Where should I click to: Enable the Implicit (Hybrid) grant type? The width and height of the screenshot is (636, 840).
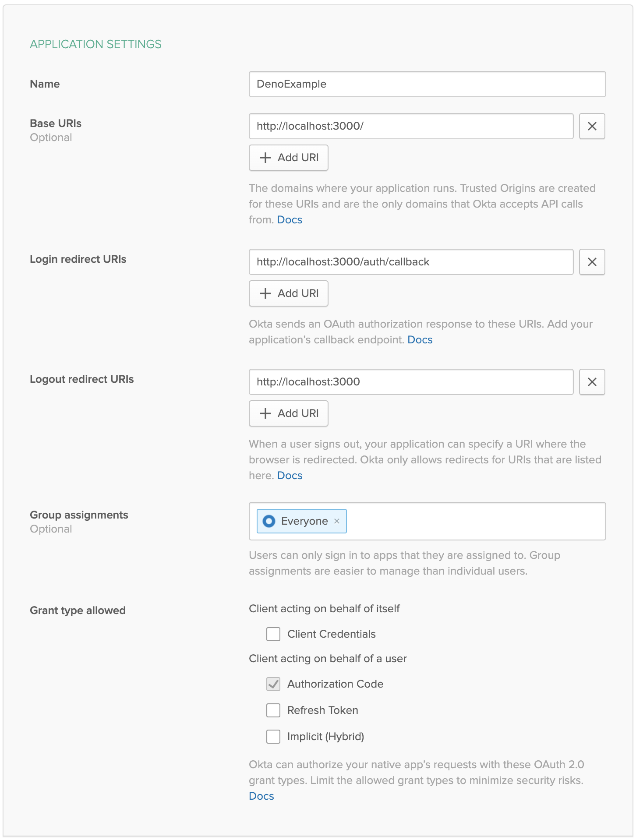click(273, 737)
